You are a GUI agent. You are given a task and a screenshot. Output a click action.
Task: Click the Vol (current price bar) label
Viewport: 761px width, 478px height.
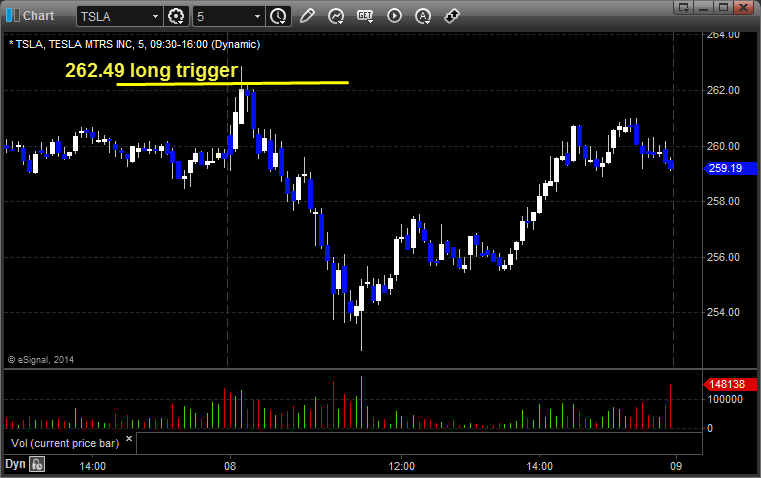(x=65, y=443)
